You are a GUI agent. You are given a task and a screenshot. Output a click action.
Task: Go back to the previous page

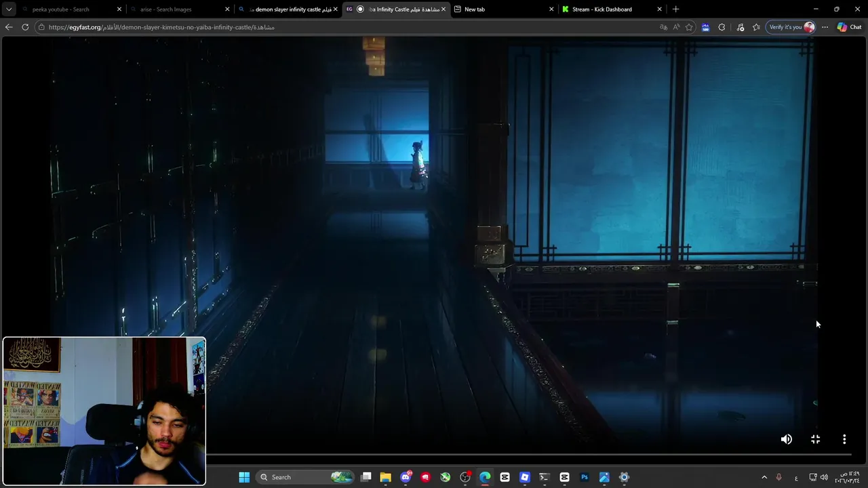(9, 27)
